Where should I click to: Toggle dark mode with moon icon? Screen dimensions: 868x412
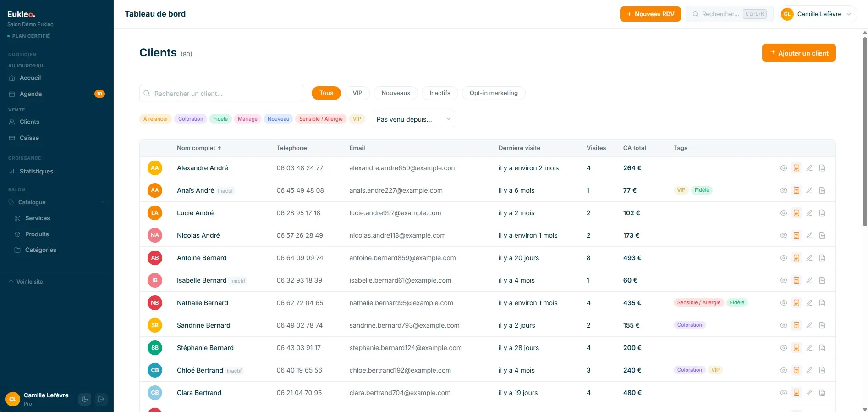point(85,399)
